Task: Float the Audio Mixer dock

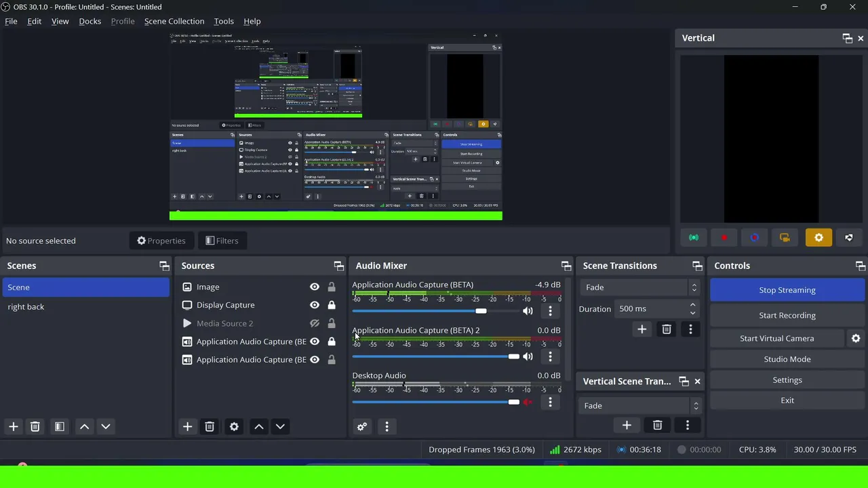Action: [566, 266]
